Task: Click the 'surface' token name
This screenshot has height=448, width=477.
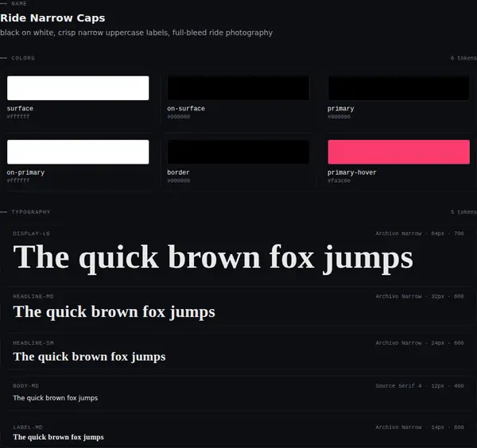Action: [x=20, y=109]
